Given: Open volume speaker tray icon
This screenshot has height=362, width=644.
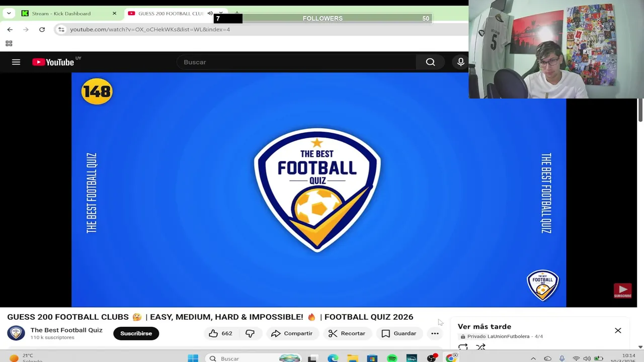Looking at the screenshot, I should click(587, 358).
